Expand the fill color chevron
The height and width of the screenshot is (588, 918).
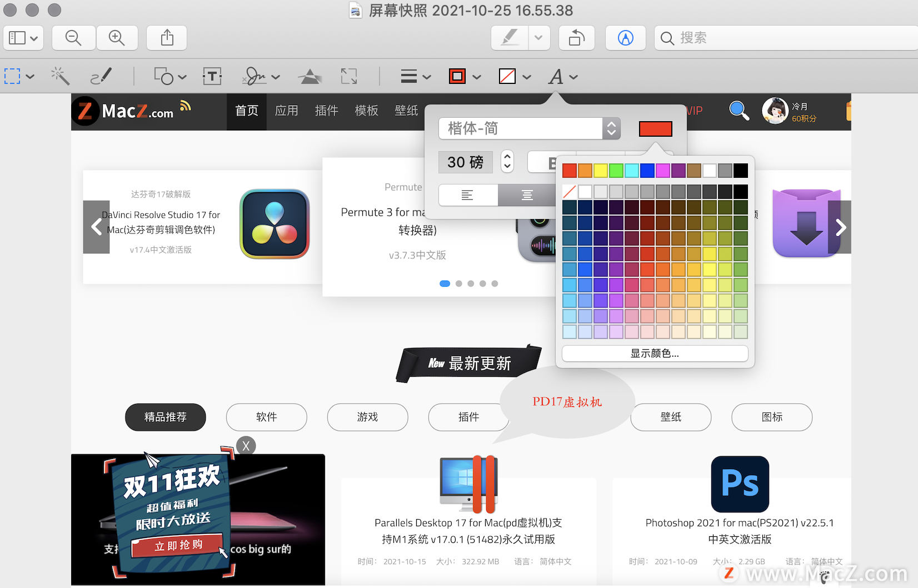click(527, 77)
